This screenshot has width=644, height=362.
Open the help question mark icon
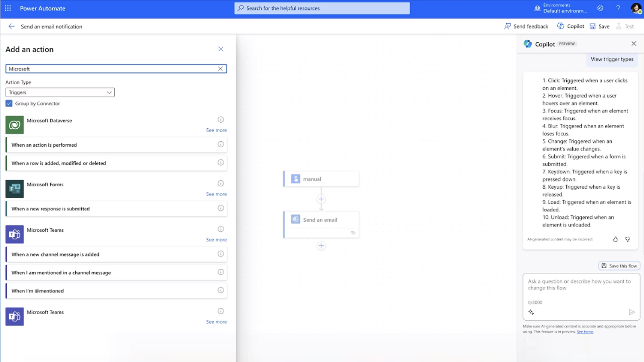point(618,8)
